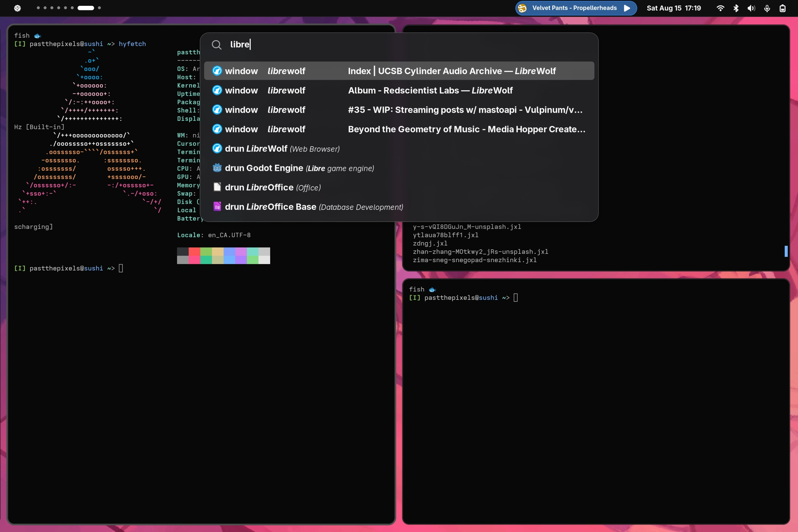The width and height of the screenshot is (798, 532).
Task: Click zdngj.jxl in file listing
Action: [x=430, y=244]
